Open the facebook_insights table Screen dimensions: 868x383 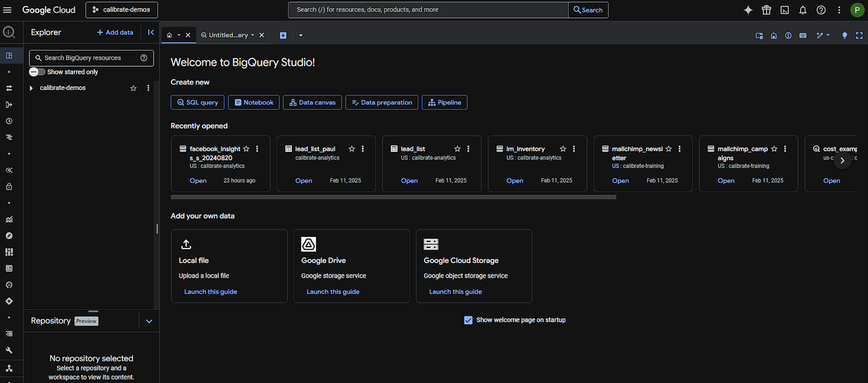click(198, 181)
